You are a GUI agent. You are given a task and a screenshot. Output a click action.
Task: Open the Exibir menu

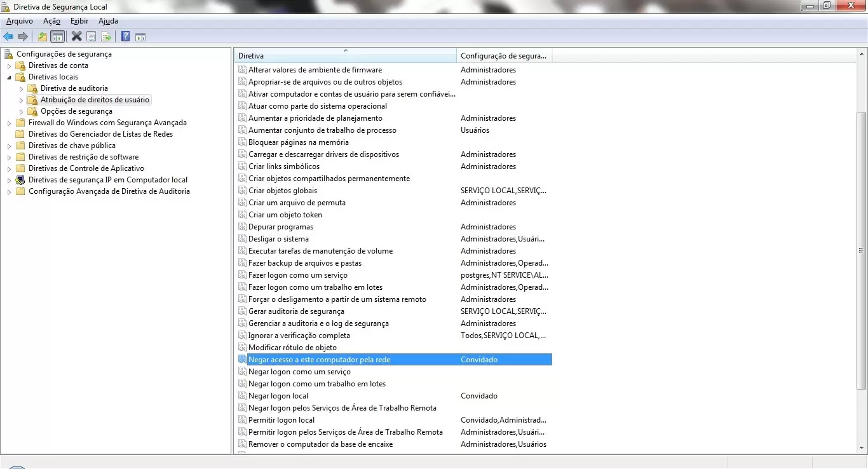pos(79,21)
